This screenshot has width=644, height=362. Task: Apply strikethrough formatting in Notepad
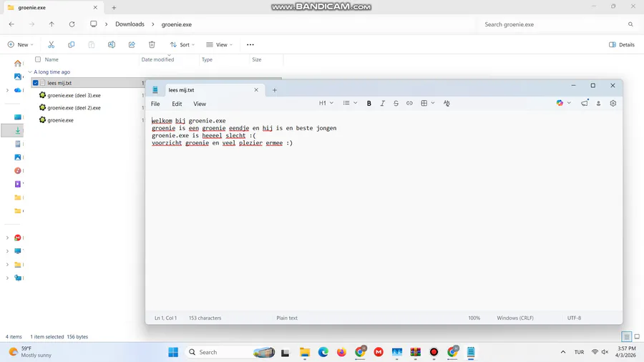tap(396, 104)
